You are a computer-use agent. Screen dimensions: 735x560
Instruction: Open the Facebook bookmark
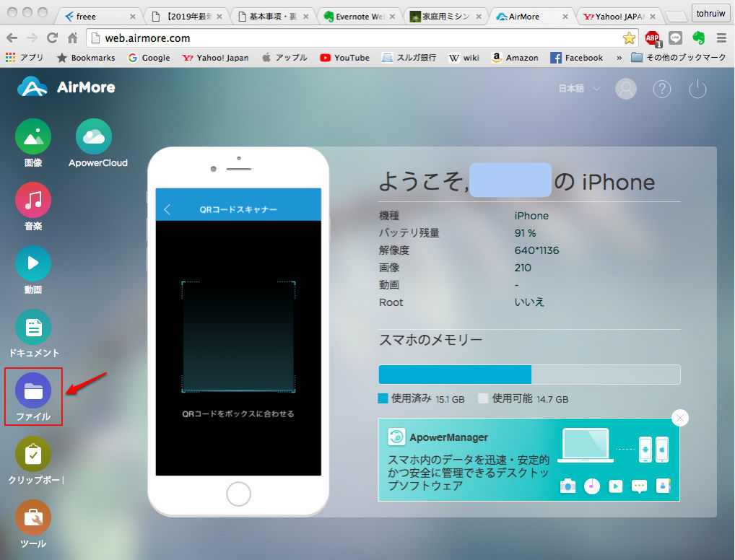(577, 57)
